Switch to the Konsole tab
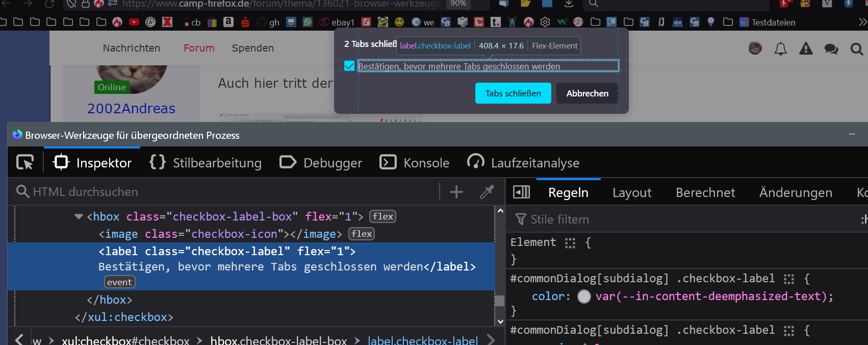The width and height of the screenshot is (868, 345). [415, 163]
